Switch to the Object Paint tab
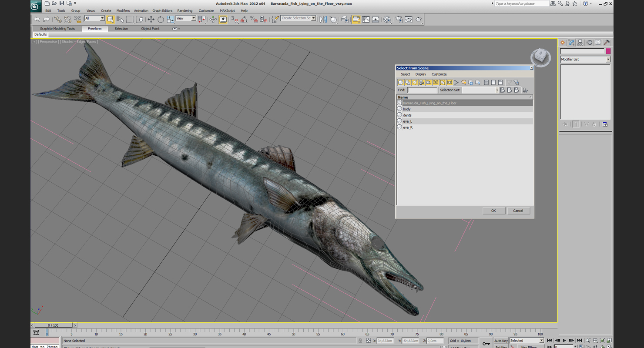Viewport: 644px width, 348px height. tap(150, 29)
